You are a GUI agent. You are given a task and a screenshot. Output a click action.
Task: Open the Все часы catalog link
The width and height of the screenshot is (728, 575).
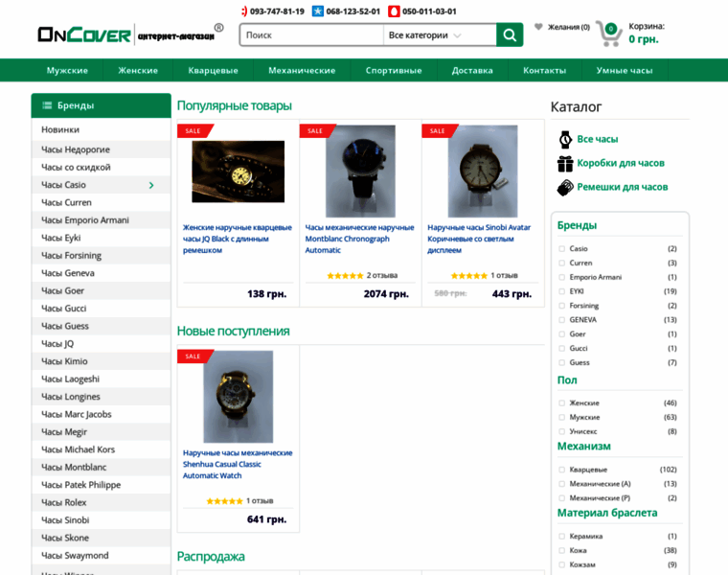pyautogui.click(x=598, y=139)
